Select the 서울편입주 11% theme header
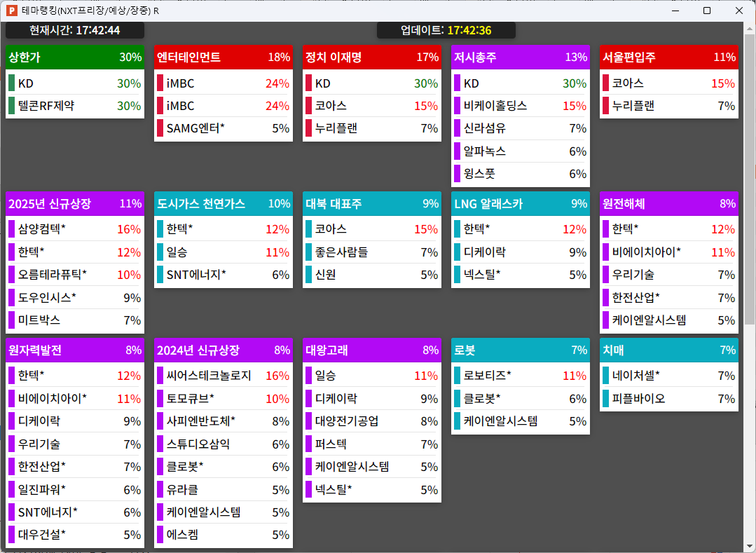 pos(668,57)
